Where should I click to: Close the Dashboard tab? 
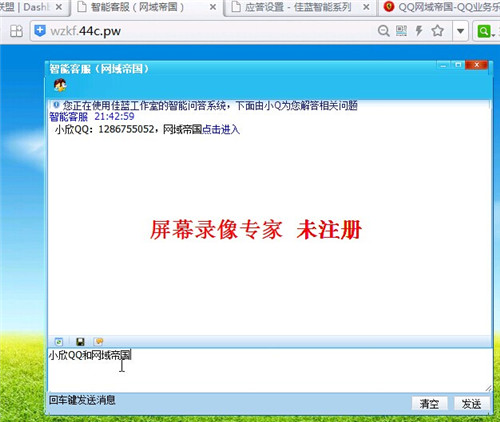coord(59,7)
